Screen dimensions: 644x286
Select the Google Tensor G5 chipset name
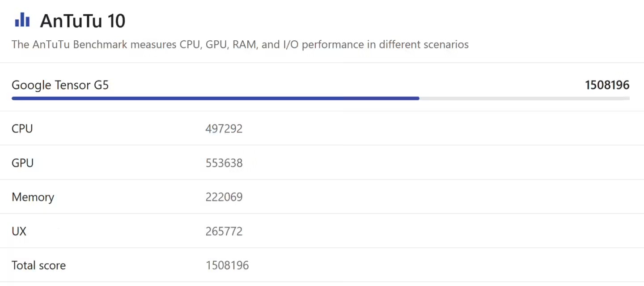pos(60,85)
